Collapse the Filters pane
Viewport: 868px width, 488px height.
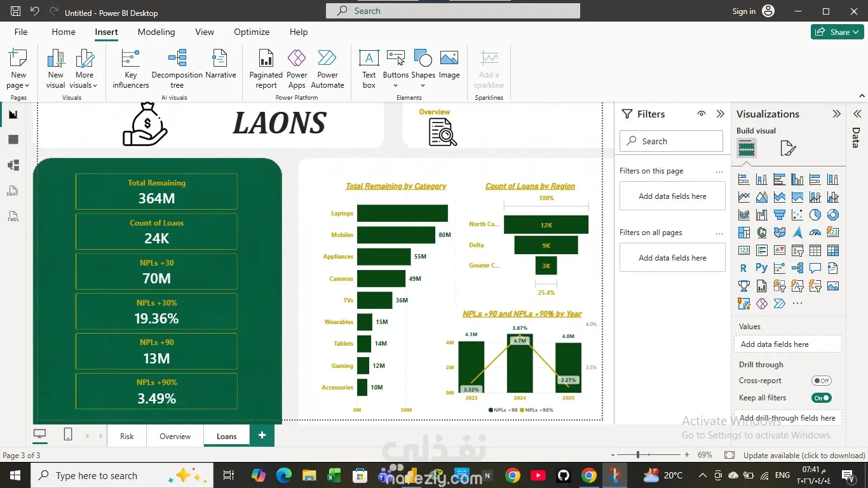tap(720, 114)
